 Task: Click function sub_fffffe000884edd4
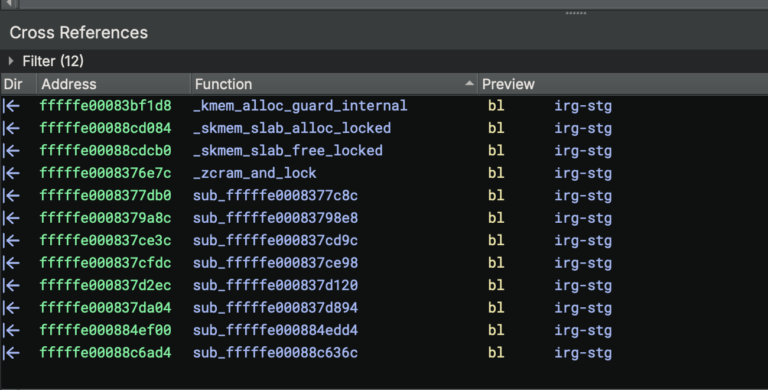click(275, 331)
